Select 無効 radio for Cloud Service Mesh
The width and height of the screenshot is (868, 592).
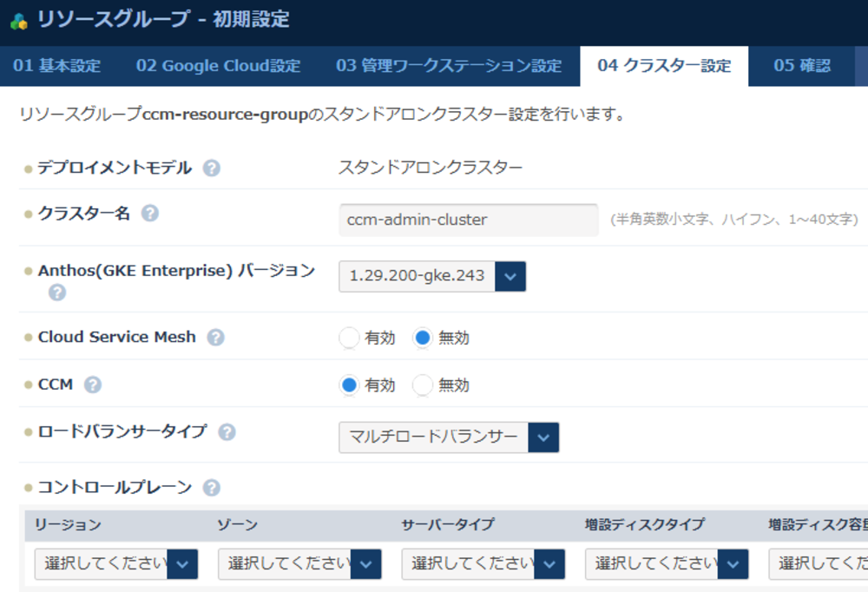pyautogui.click(x=423, y=339)
